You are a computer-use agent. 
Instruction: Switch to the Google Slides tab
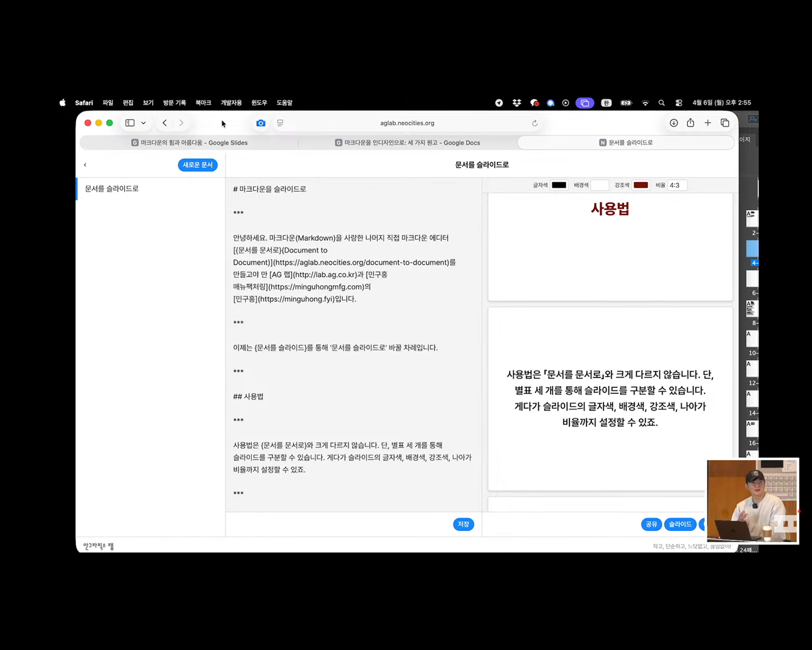pyautogui.click(x=189, y=142)
